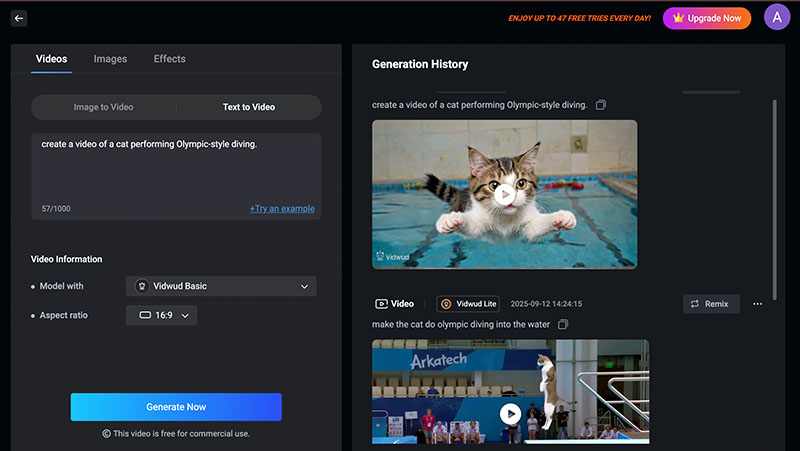Image resolution: width=800 pixels, height=451 pixels.
Task: Click the 'Enjoy up to 47 free tries' banner
Action: pos(580,18)
